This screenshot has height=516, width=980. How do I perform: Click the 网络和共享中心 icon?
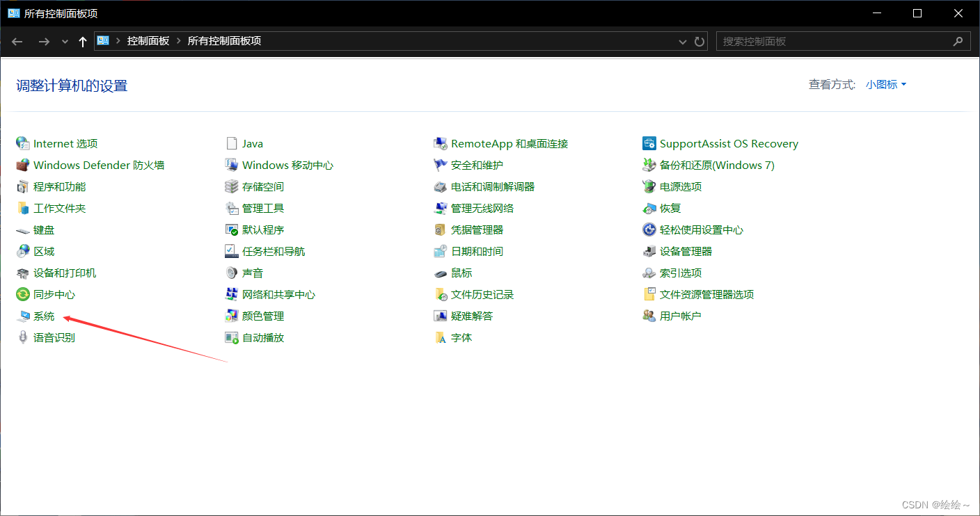pos(232,294)
